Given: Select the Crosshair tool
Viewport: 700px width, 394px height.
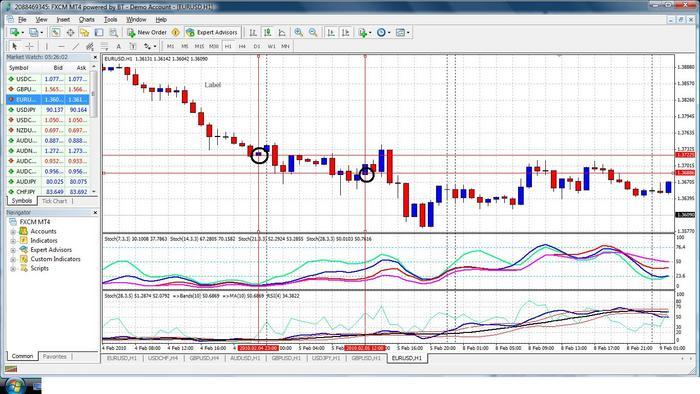Looking at the screenshot, I should coord(29,46).
